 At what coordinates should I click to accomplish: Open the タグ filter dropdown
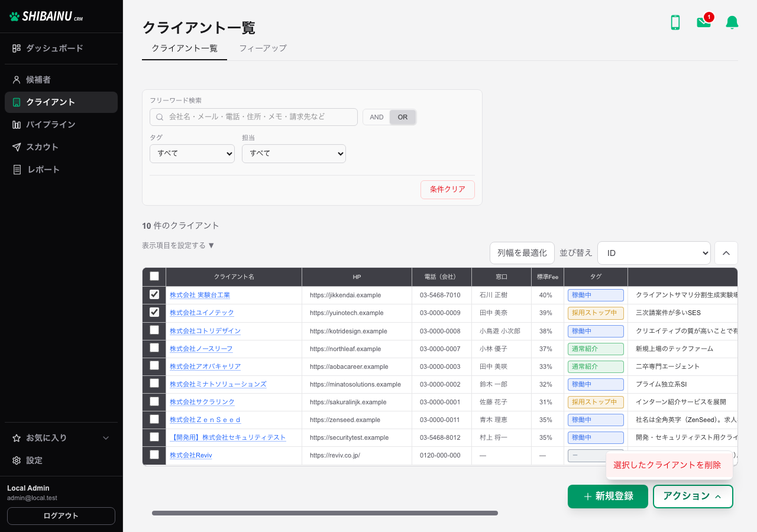192,153
